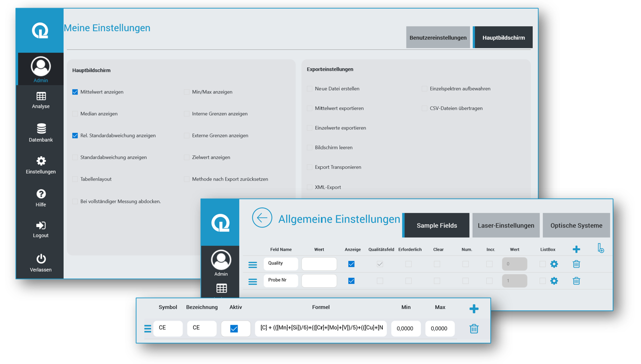
Task: Go back using the circled arrow
Action: [x=262, y=218]
